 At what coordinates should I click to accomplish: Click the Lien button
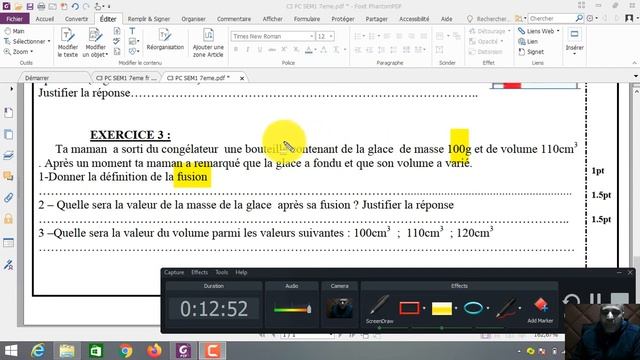[528, 42]
